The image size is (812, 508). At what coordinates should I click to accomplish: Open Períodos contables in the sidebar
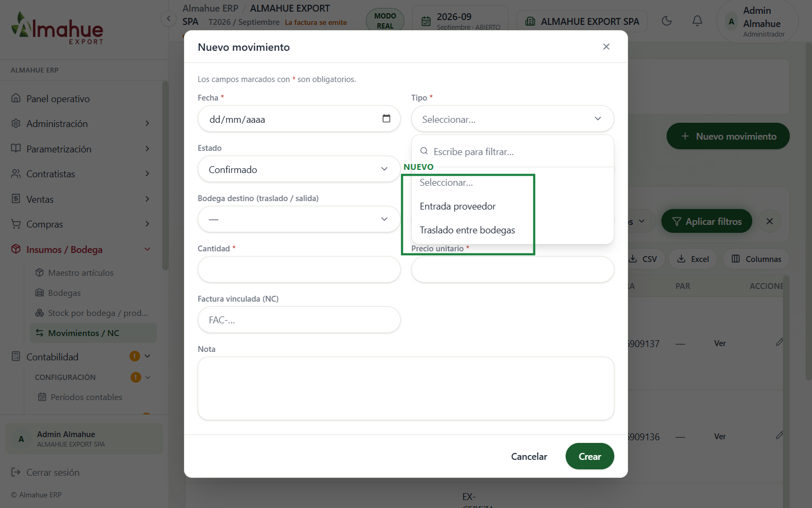[93, 397]
